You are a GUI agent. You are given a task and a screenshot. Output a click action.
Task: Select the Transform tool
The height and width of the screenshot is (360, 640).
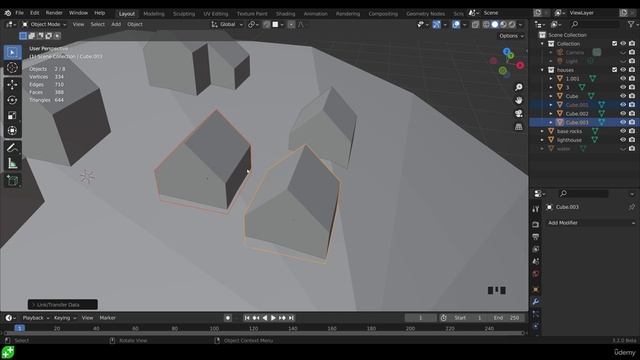(x=12, y=131)
